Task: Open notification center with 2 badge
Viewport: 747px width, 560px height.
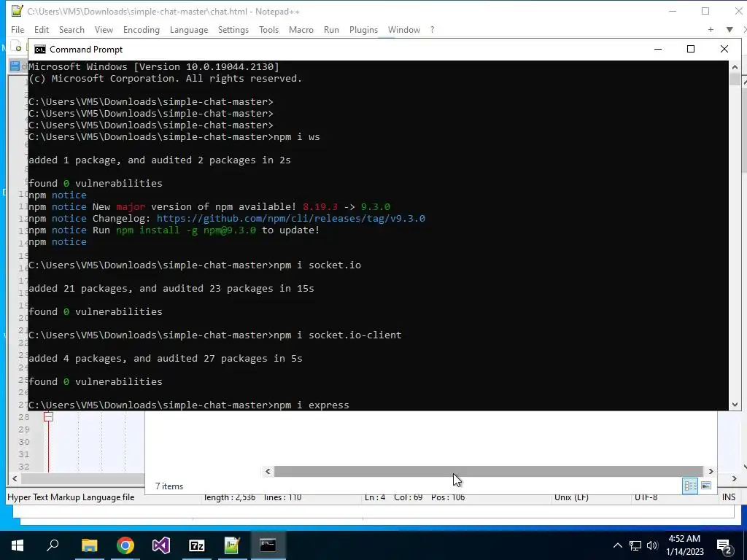Action: point(724,545)
